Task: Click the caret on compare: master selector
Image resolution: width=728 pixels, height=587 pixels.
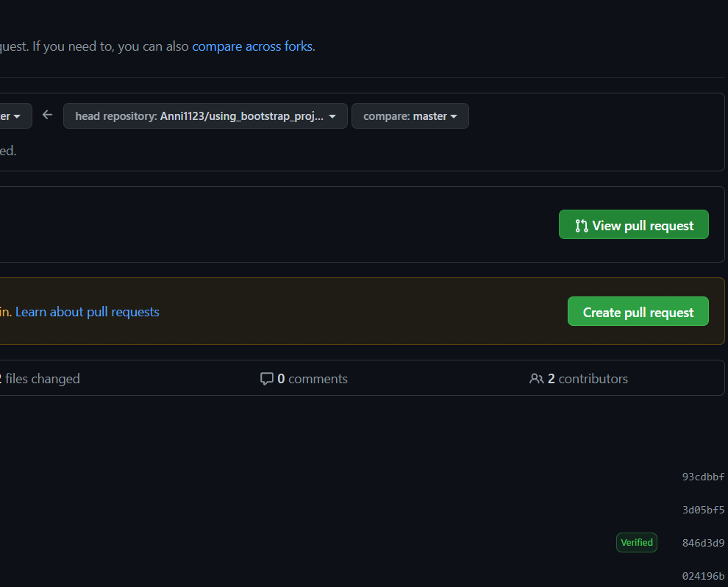Action: coord(454,116)
